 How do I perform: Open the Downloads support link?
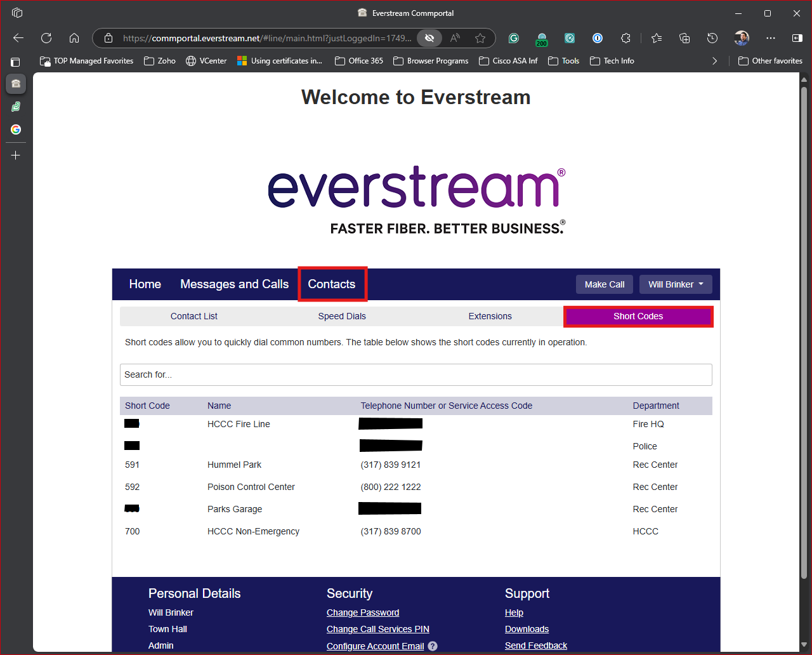click(527, 629)
